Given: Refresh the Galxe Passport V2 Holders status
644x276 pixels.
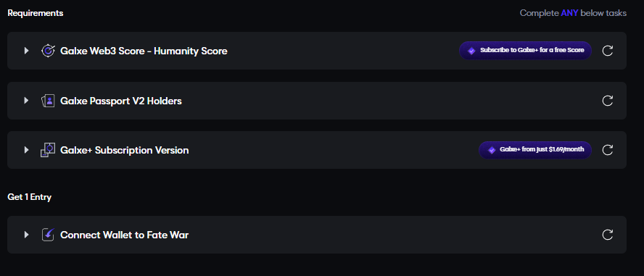Looking at the screenshot, I should coord(608,101).
